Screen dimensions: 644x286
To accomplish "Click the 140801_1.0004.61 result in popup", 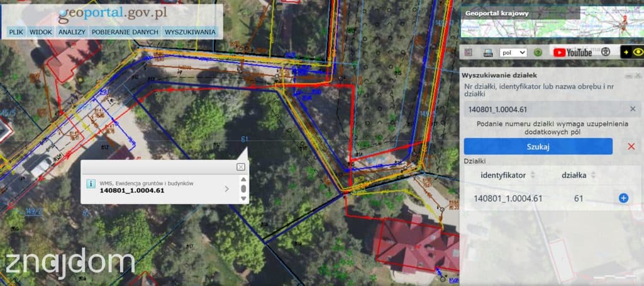I will coord(132,190).
